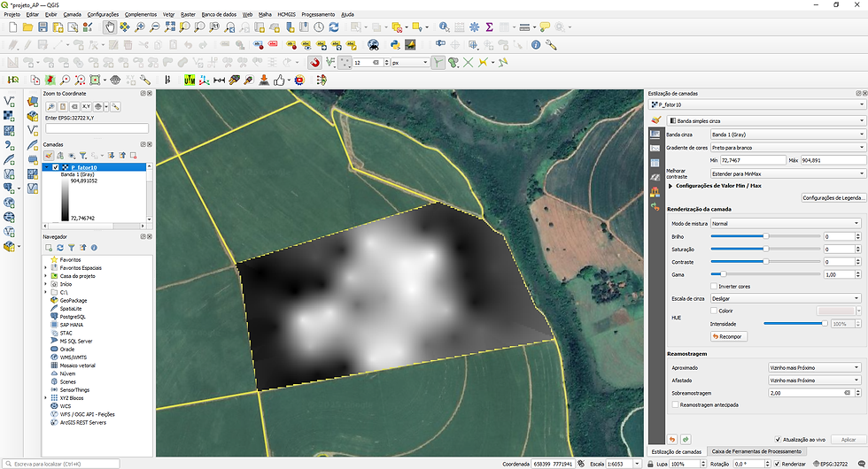Refresh the Navegador panel
The image size is (868, 469).
pos(60,248)
